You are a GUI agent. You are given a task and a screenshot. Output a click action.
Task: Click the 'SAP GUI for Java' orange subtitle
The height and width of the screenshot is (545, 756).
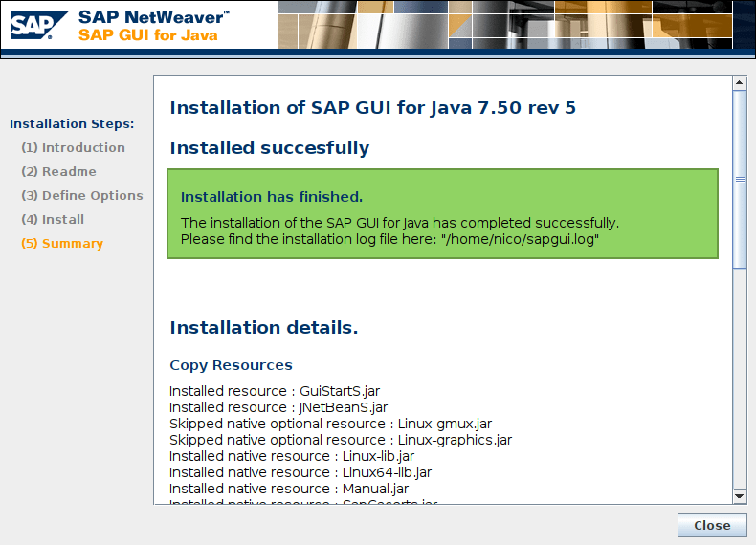(x=148, y=35)
